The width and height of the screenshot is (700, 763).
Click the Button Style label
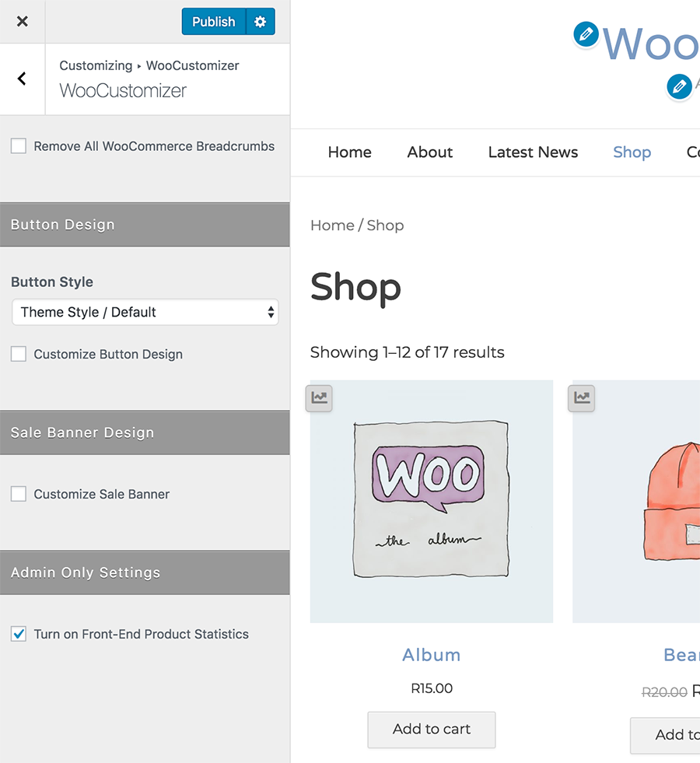coord(52,282)
